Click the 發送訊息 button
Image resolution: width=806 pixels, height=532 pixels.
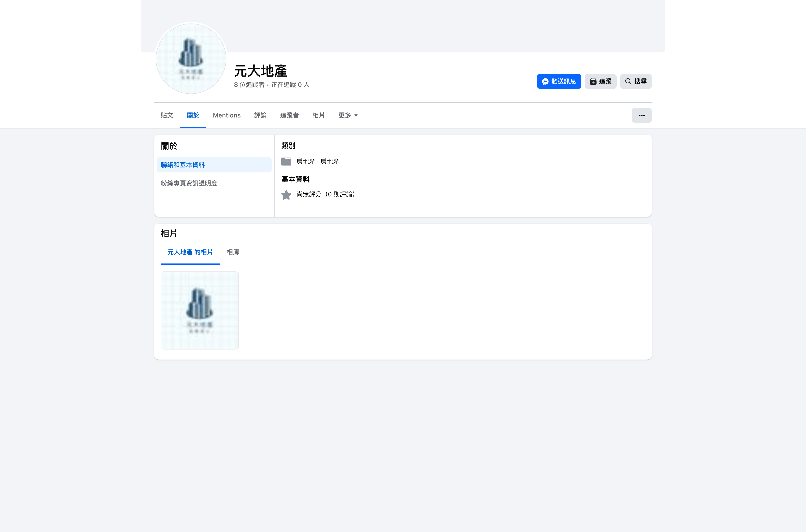(559, 81)
